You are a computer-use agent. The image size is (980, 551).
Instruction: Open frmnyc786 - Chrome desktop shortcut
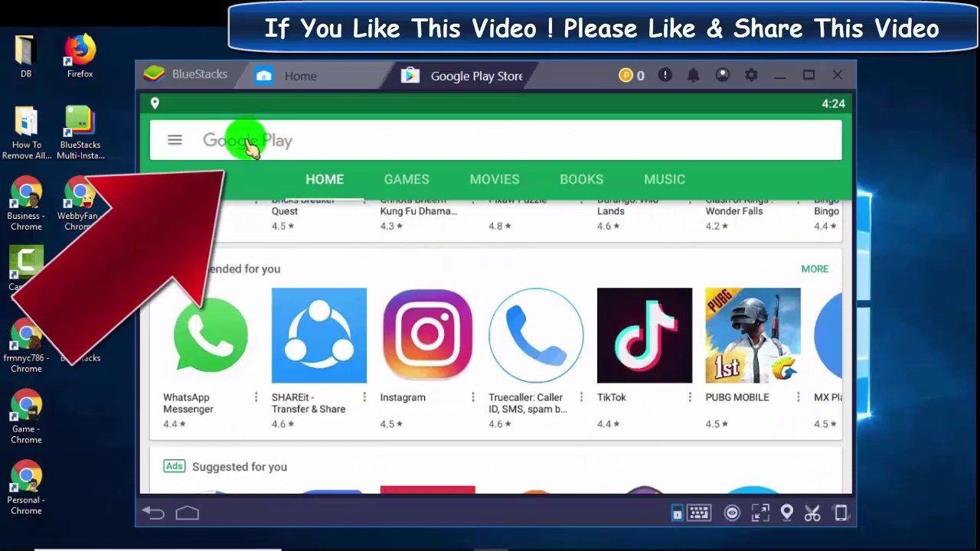(x=26, y=346)
